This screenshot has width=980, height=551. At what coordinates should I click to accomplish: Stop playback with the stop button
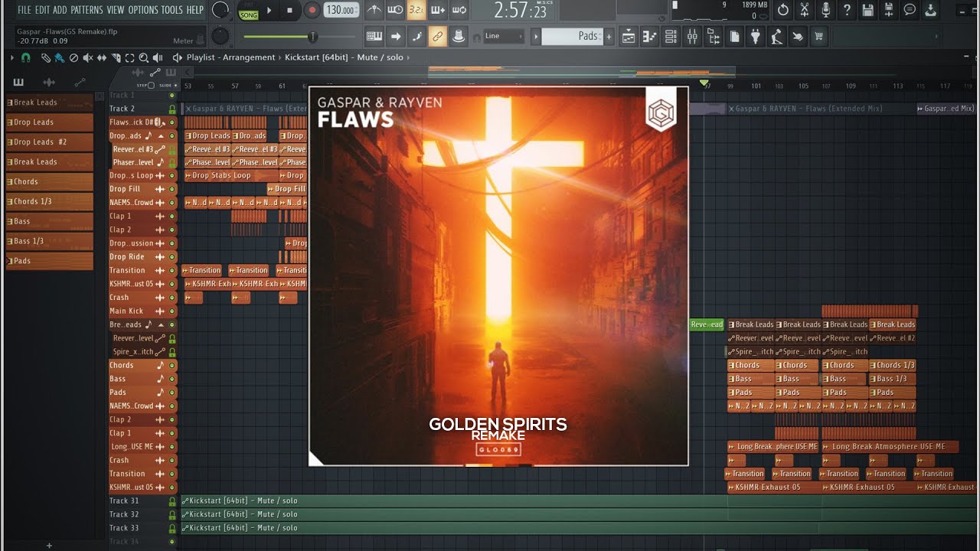tap(289, 11)
